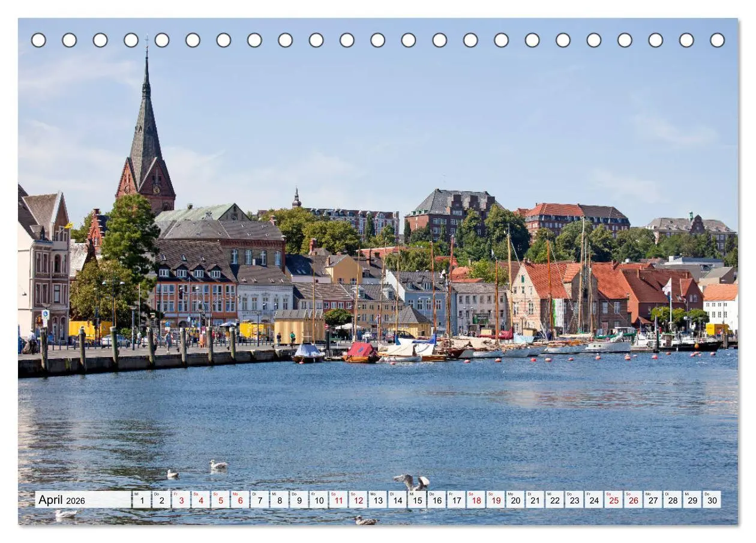This screenshot has width=756, height=543.
Task: Click day 20 in the calendar strip
Action: 515,500
